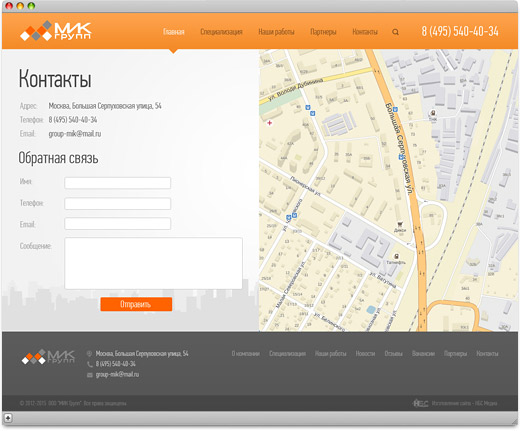Click the footer email group-mik@mail.ru
Screen dimensions: 520x431
[117, 375]
